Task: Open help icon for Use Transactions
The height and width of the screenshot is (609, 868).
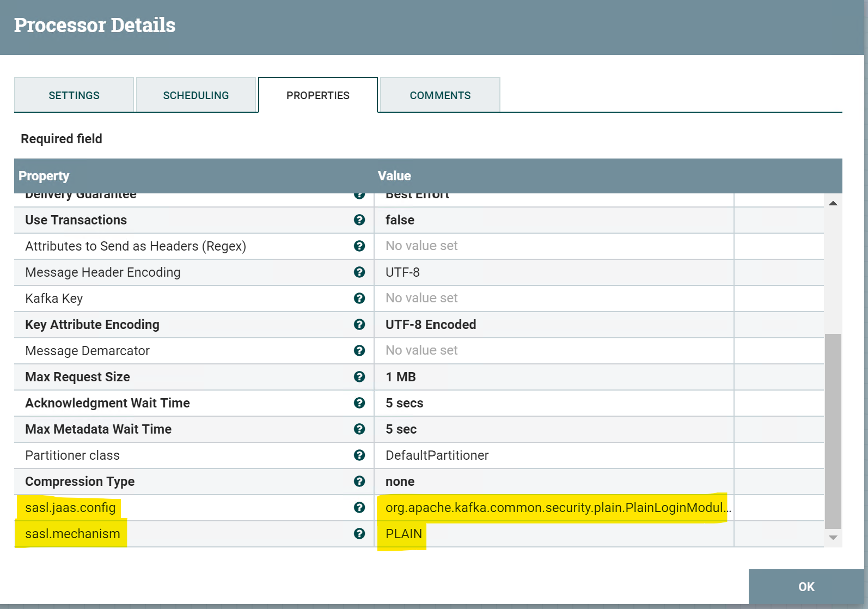Action: coord(359,220)
